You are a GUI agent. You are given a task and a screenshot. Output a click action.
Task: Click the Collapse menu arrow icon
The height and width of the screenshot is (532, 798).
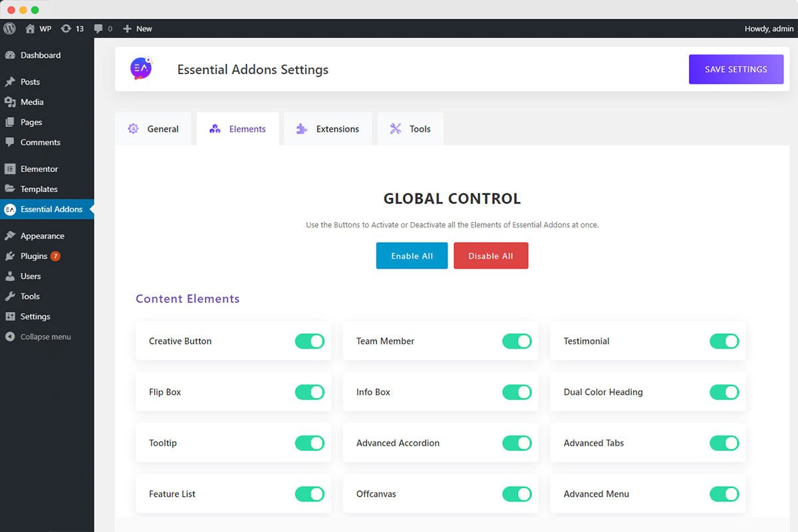click(x=10, y=336)
